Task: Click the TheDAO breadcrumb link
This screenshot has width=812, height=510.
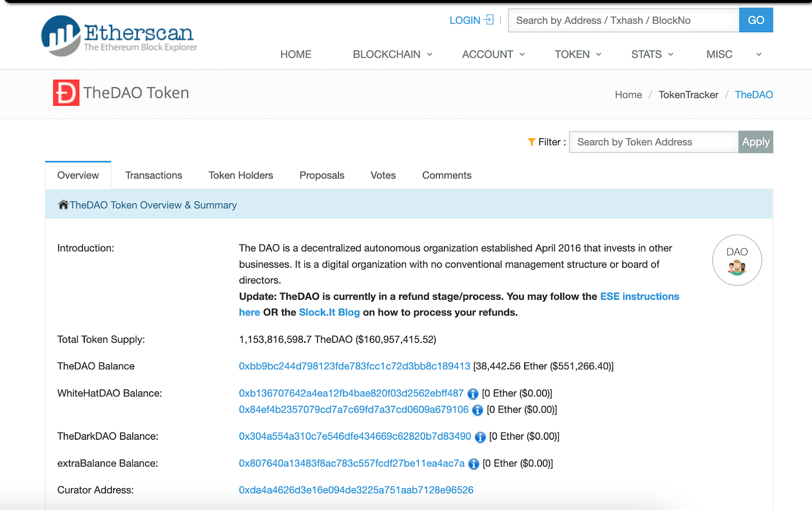Action: point(753,95)
